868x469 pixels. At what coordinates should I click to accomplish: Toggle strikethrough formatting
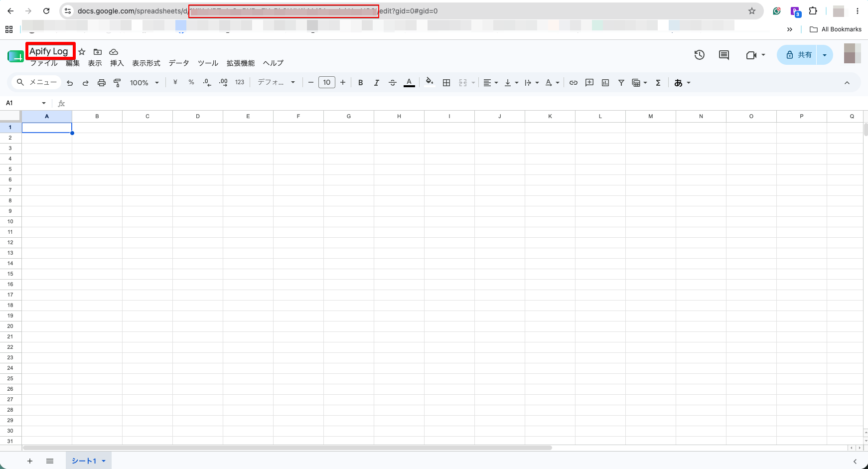393,83
